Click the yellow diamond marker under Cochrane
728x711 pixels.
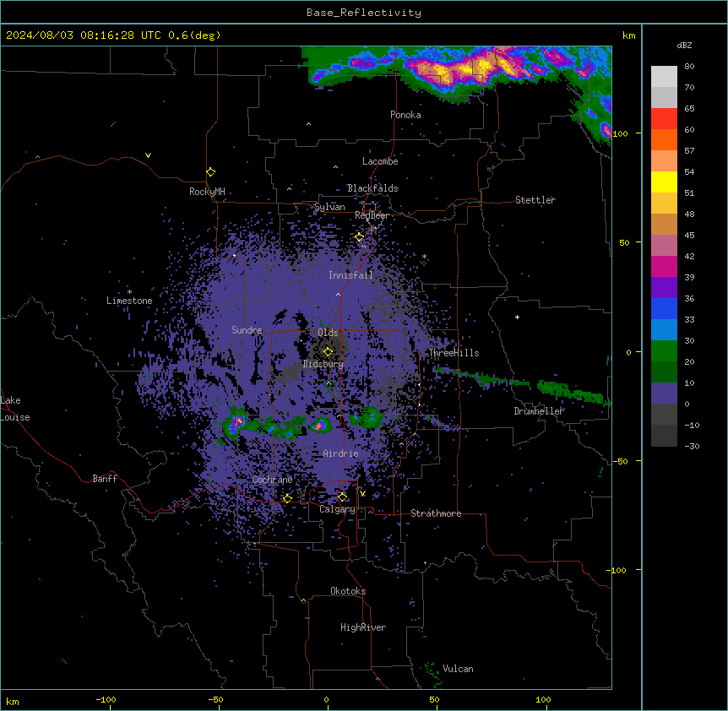click(287, 498)
